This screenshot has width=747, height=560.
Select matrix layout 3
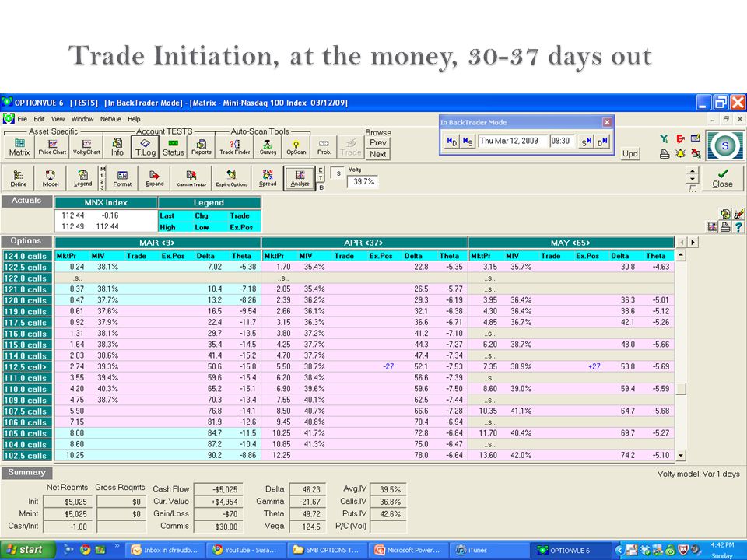[103, 187]
